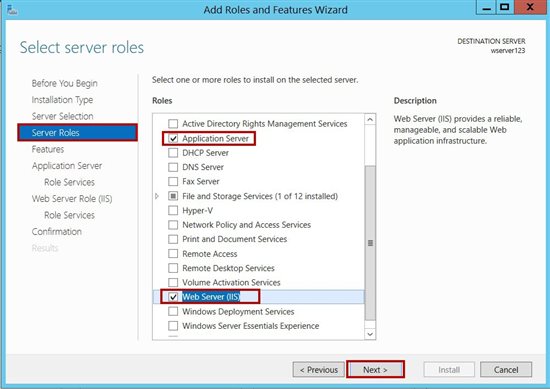This screenshot has width=550, height=389.
Task: Click the roles list scroll up arrow
Action: point(370,120)
